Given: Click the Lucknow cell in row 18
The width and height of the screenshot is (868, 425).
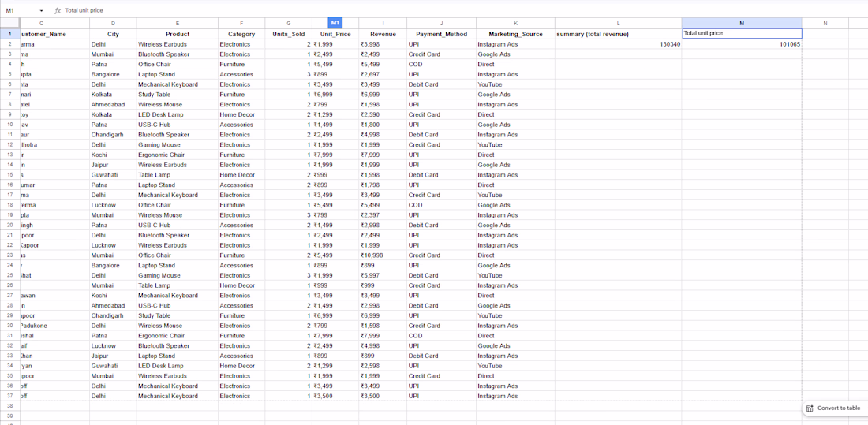Looking at the screenshot, I should point(113,205).
